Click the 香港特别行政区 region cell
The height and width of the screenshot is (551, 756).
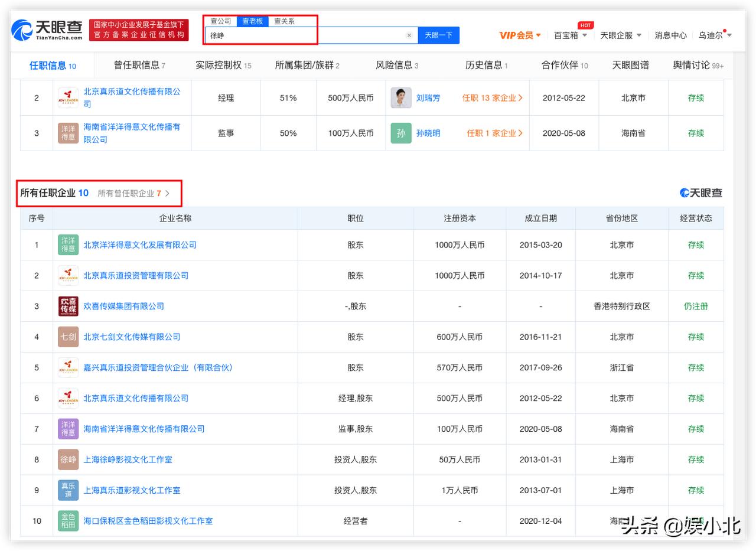(x=622, y=306)
